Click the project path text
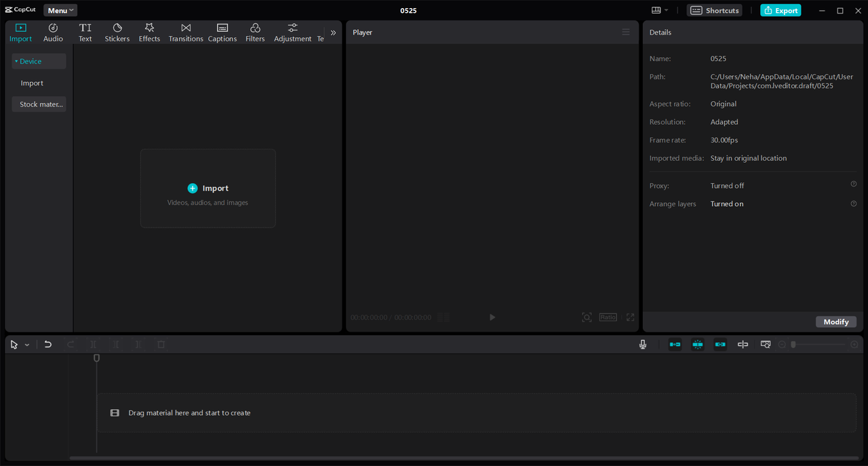The image size is (868, 466). (782, 81)
